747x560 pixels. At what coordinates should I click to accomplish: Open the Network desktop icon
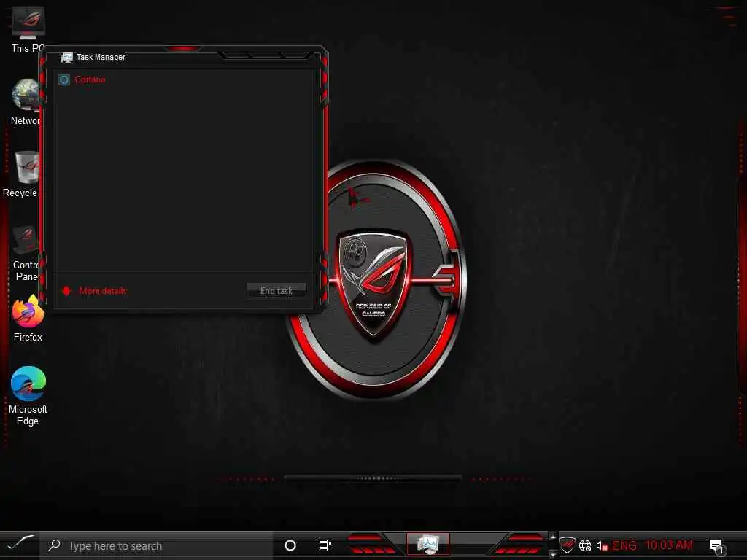click(x=26, y=101)
